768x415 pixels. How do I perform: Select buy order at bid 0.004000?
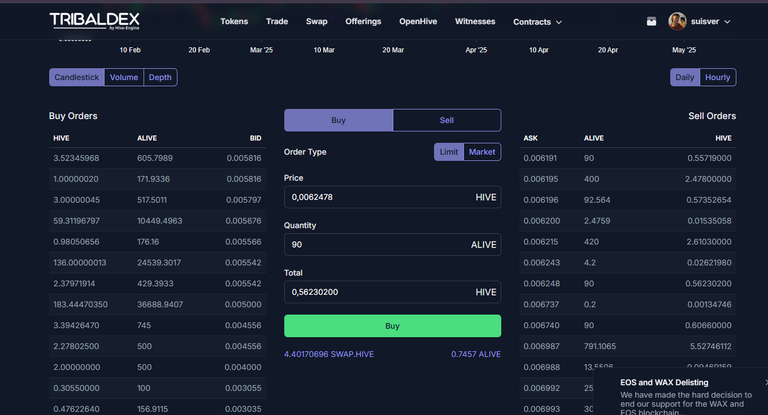coord(157,367)
